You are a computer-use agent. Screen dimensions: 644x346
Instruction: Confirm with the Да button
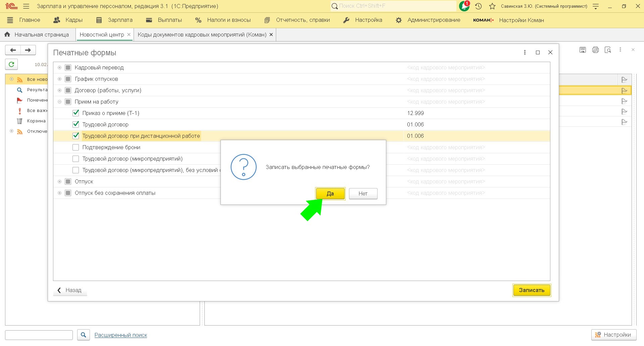coord(330,193)
